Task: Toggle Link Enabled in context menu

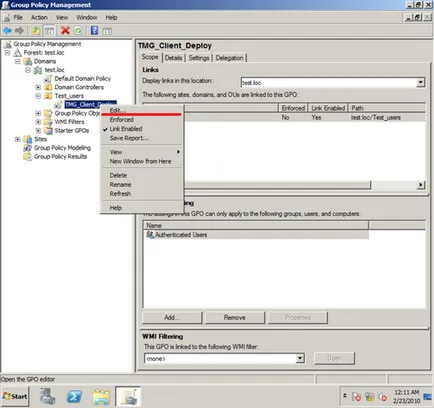Action: (x=142, y=129)
